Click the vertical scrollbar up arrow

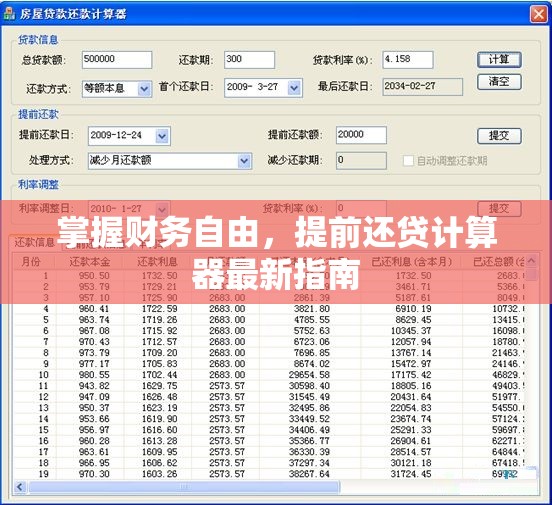point(532,261)
